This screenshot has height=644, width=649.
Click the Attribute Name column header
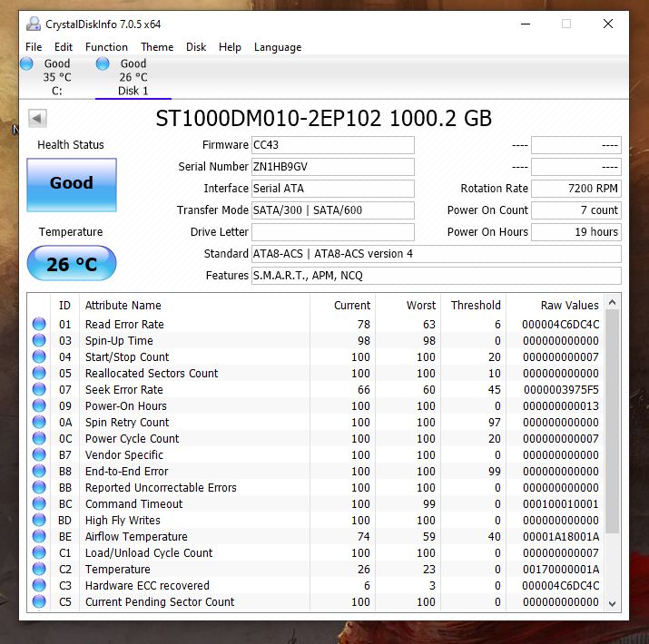click(123, 306)
